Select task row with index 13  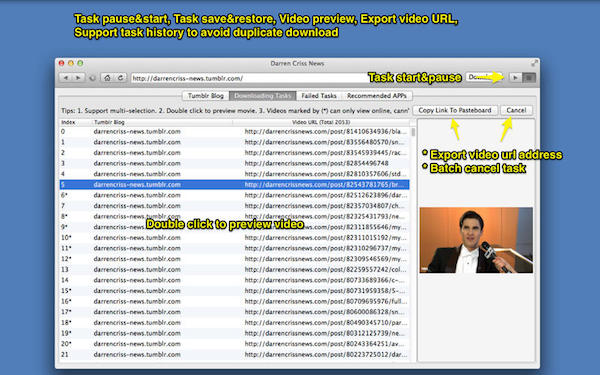pos(234,269)
